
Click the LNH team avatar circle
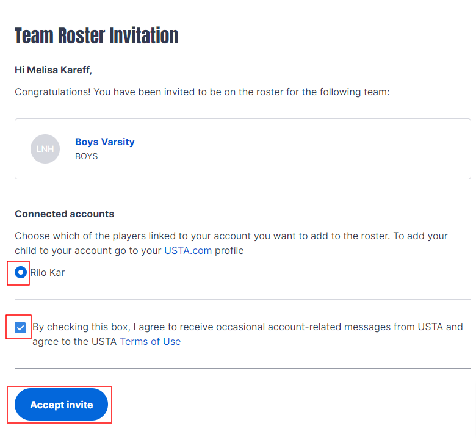45,149
